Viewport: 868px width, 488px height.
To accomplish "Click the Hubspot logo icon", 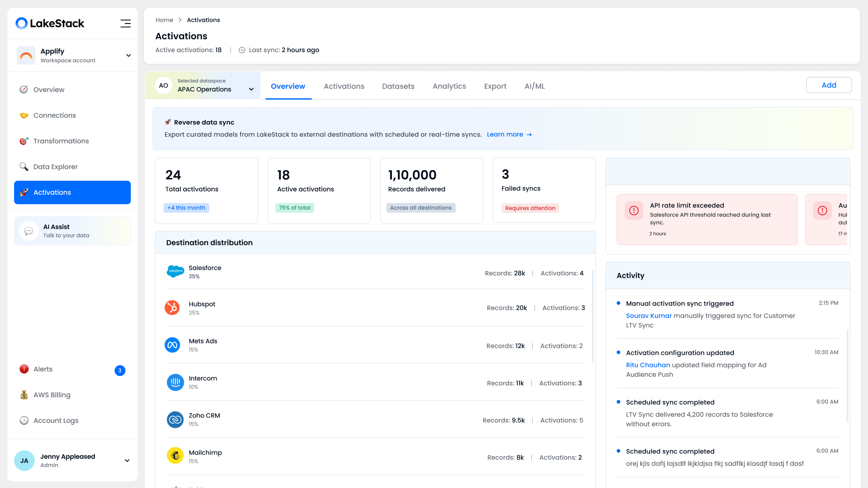I will click(x=172, y=308).
